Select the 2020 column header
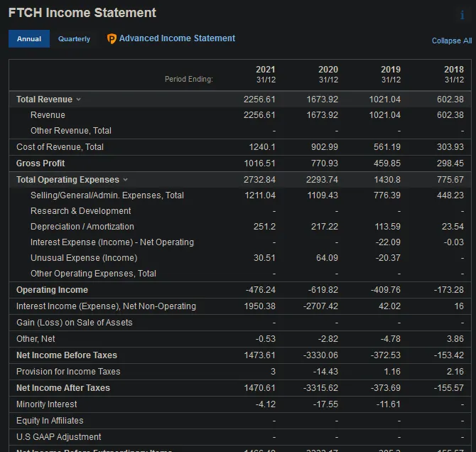The width and height of the screenshot is (476, 452). 328,74
